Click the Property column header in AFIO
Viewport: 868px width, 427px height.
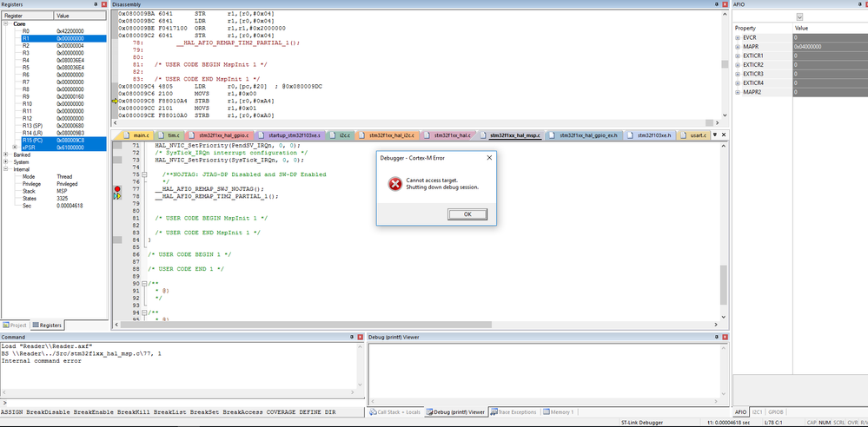pyautogui.click(x=763, y=28)
